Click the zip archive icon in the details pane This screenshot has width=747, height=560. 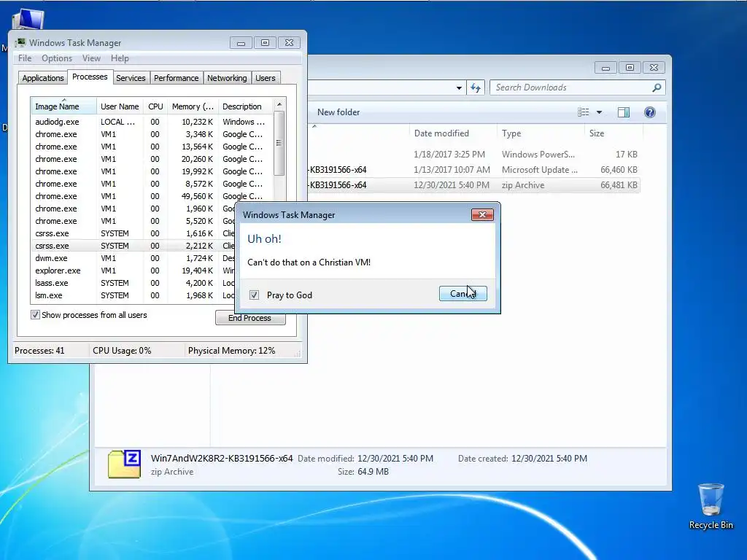click(x=124, y=464)
